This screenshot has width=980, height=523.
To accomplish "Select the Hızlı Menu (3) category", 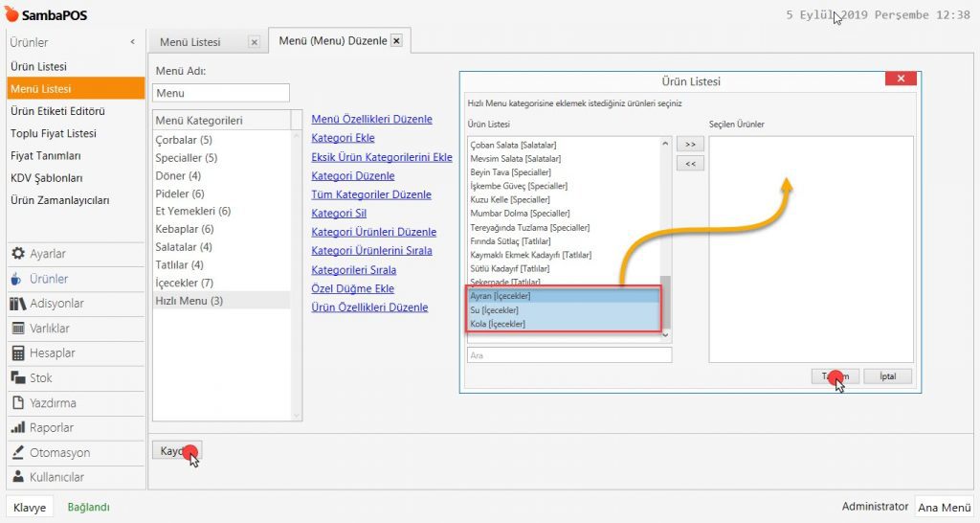I will tap(189, 301).
